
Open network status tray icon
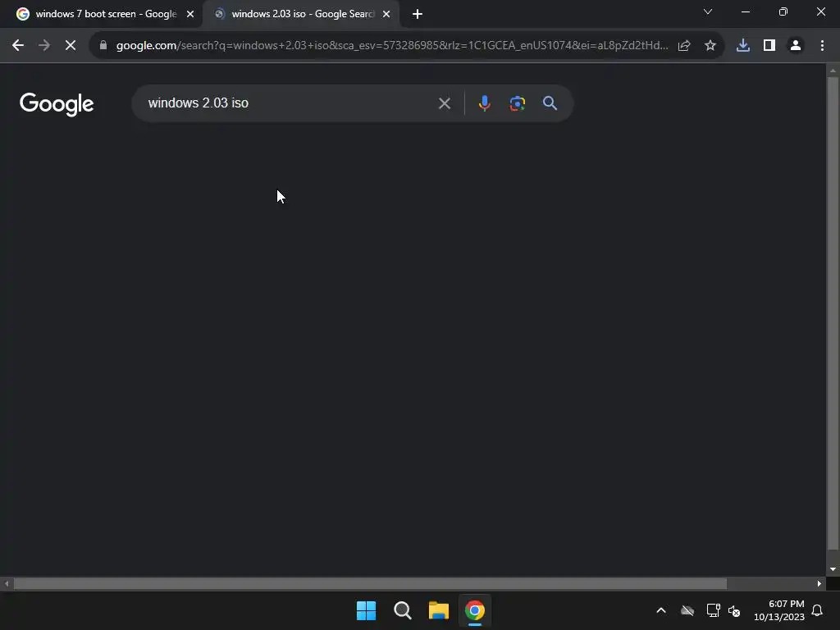coord(713,610)
